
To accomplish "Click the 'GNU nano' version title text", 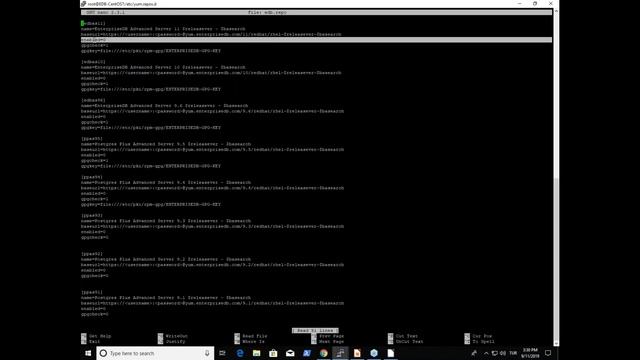I will click(105, 12).
